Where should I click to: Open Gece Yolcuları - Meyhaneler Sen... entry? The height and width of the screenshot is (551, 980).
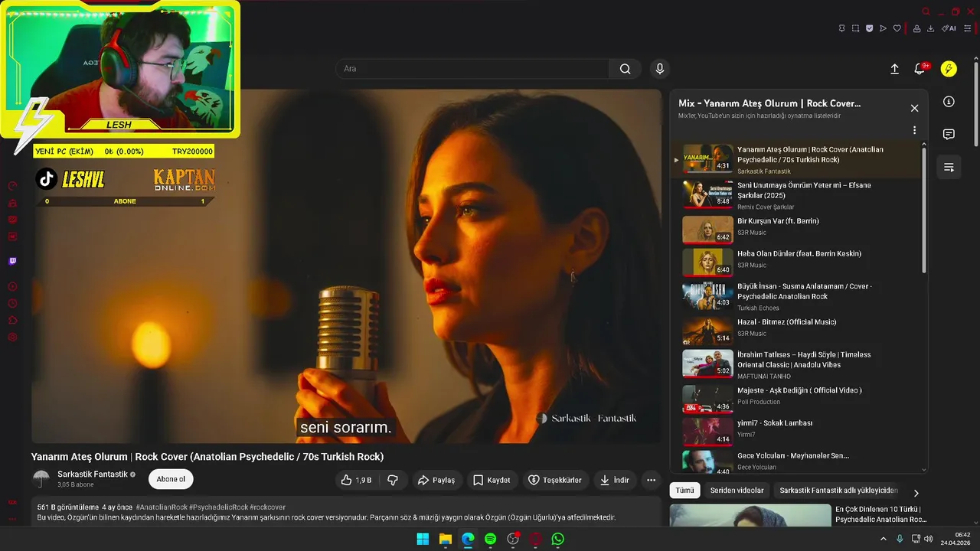(x=798, y=461)
